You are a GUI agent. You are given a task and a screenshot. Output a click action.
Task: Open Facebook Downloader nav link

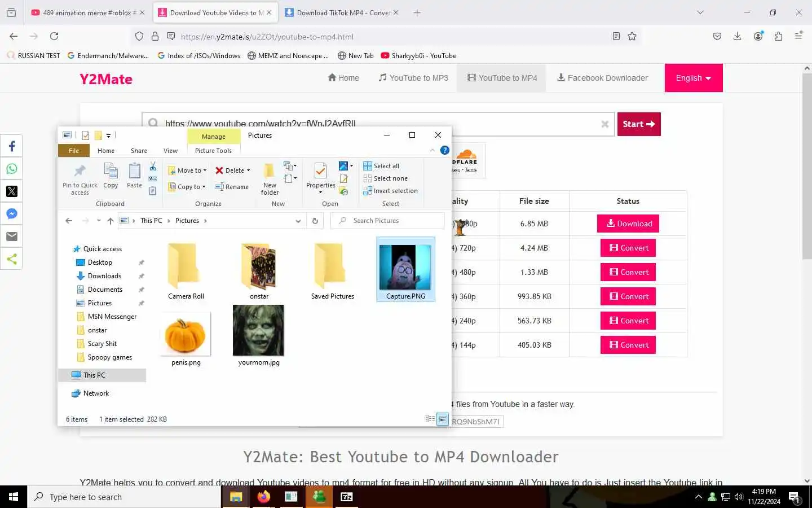tap(602, 78)
